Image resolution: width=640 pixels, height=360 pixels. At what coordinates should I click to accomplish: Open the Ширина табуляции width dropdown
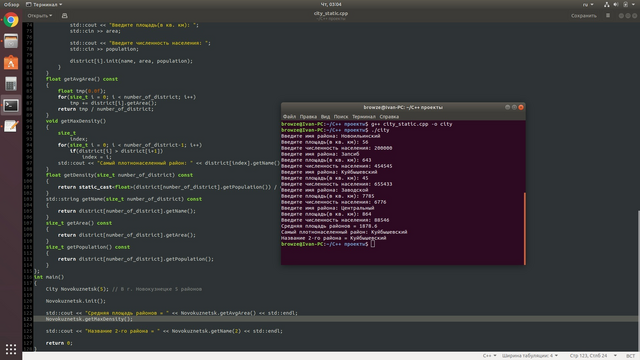pos(529,356)
